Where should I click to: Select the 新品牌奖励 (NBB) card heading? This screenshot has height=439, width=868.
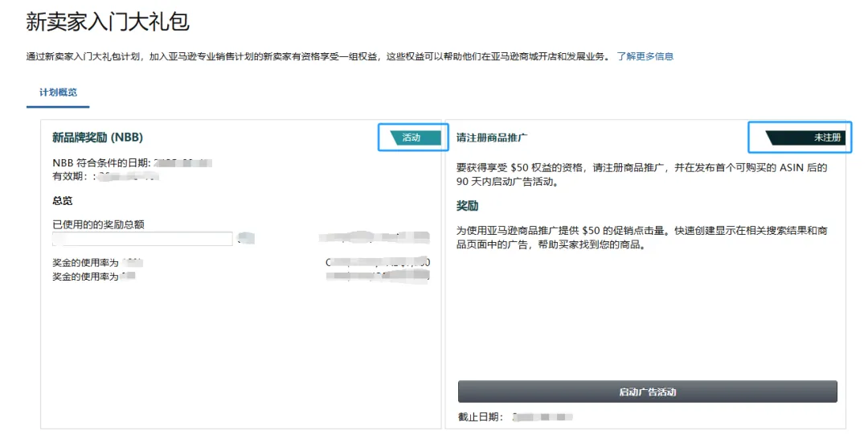point(97,137)
